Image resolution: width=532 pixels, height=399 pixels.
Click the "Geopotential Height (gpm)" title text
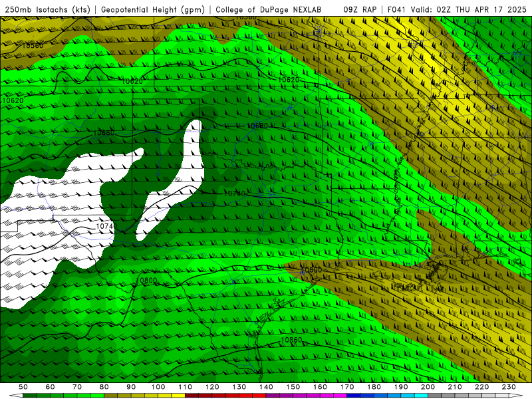153,9
